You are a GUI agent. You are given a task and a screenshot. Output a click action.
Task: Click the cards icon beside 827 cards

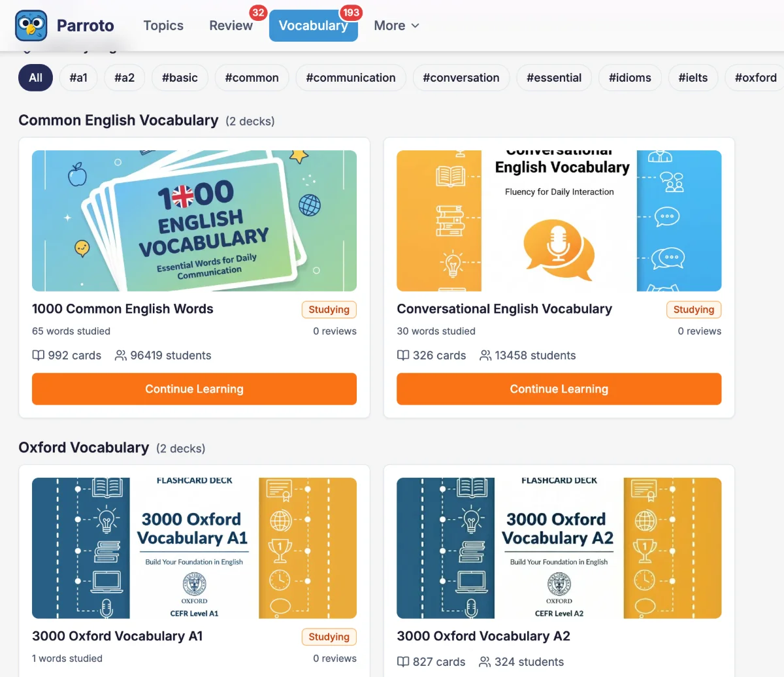click(403, 662)
